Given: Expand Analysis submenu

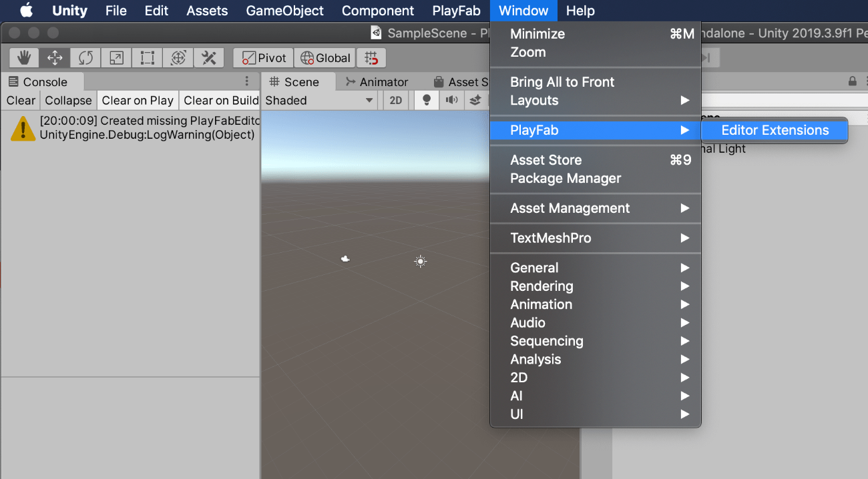Looking at the screenshot, I should coord(596,359).
